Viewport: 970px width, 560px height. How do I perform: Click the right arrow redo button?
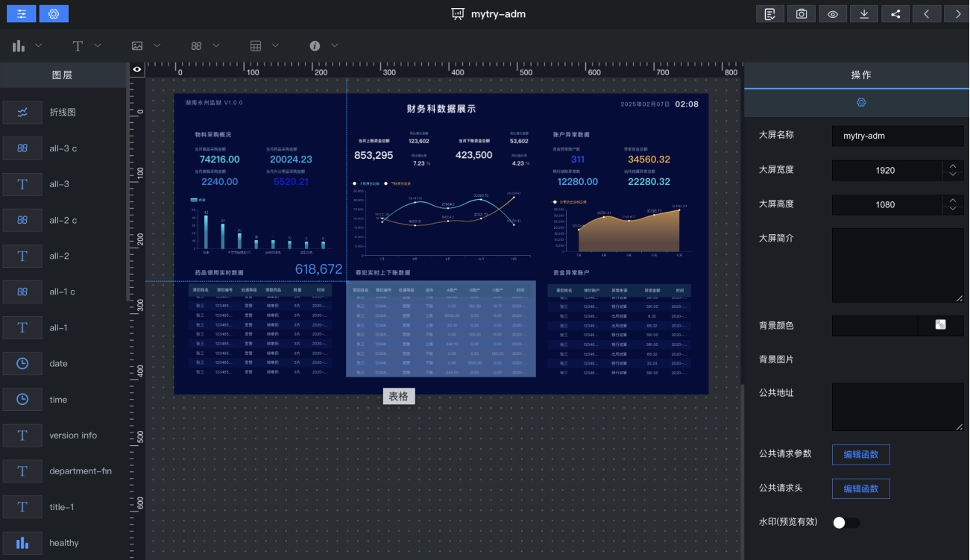pos(957,13)
